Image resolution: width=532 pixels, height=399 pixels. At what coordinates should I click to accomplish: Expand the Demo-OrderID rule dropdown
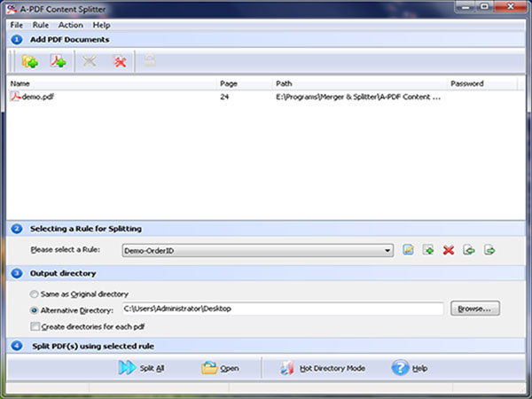[387, 251]
